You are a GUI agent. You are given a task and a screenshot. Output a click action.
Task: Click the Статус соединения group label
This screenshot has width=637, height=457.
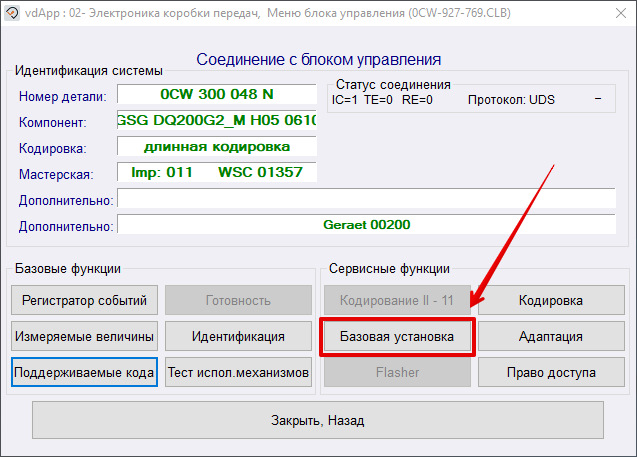point(393,84)
